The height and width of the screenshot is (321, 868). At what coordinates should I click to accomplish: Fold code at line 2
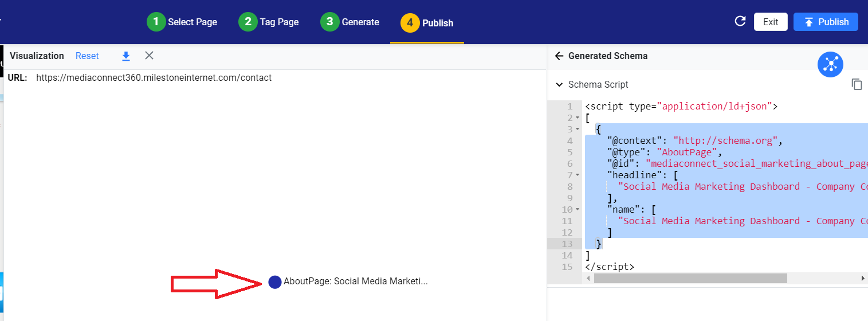click(578, 118)
